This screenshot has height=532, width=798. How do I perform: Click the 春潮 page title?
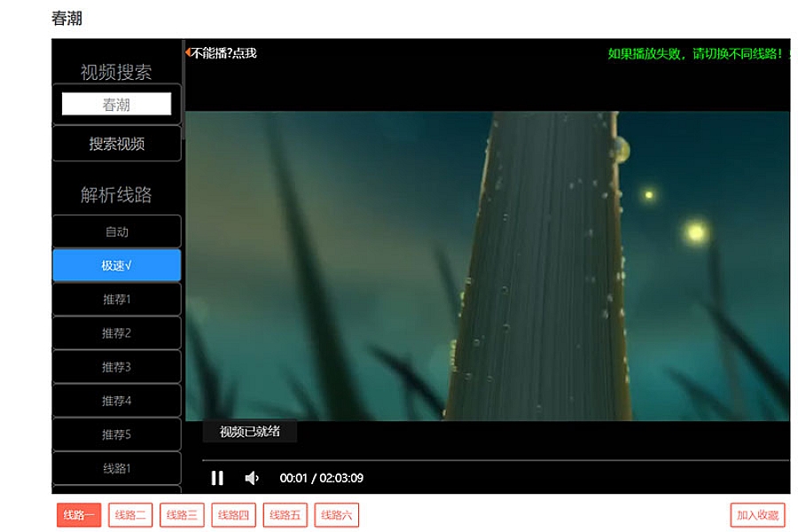(x=66, y=19)
